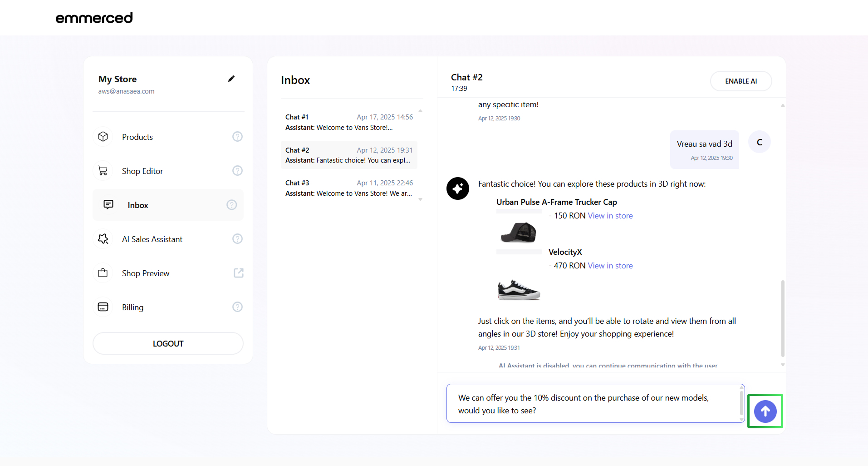Screen dimensions: 868x466
Task: Open Shop Preview external link icon
Action: coord(238,273)
